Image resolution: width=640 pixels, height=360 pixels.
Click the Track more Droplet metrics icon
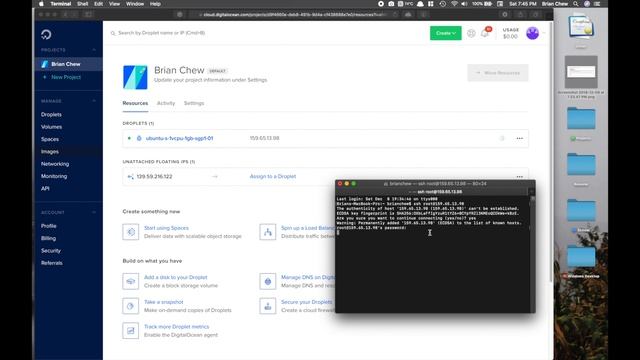tap(131, 331)
